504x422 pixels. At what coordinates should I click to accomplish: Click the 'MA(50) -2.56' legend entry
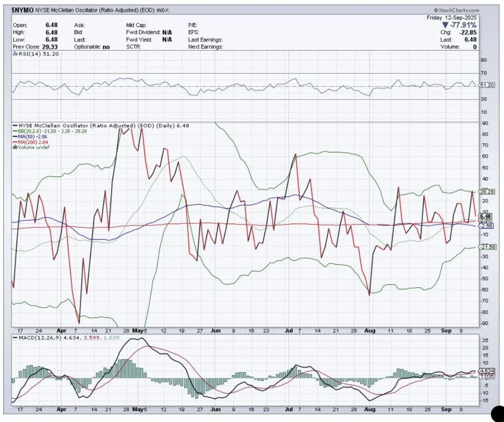[x=29, y=137]
